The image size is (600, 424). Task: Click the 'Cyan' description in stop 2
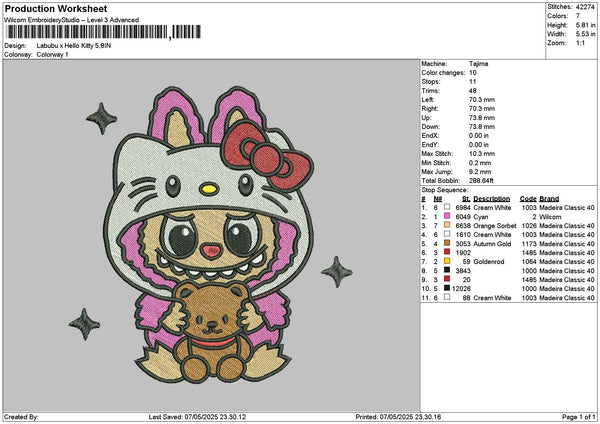(481, 217)
